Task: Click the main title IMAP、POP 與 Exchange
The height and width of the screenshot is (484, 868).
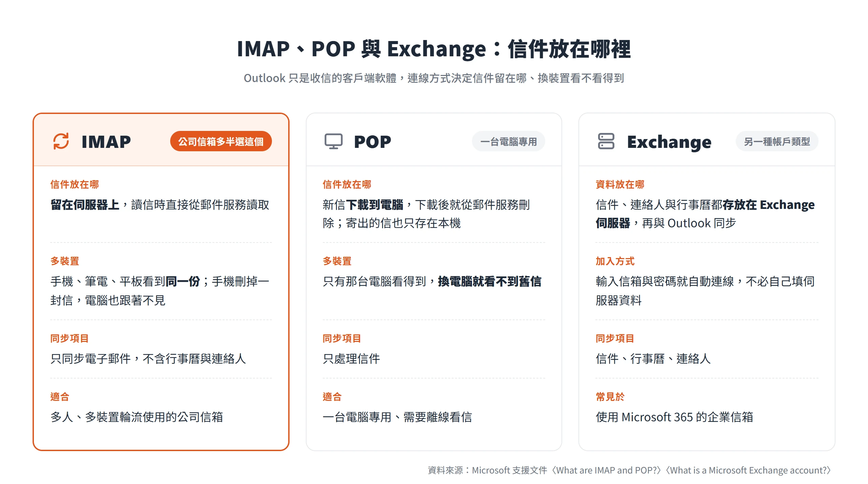Action: tap(434, 49)
